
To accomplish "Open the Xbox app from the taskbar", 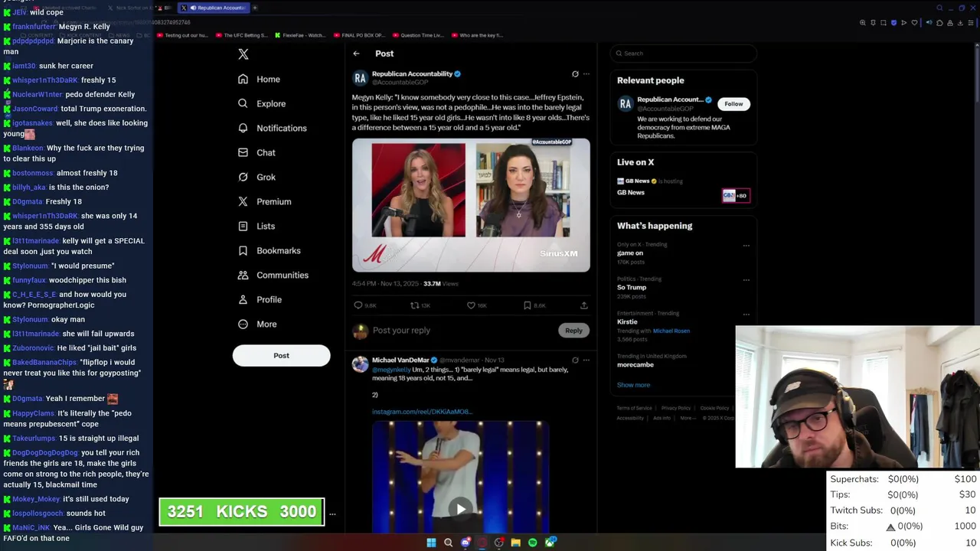I will pyautogui.click(x=550, y=543).
